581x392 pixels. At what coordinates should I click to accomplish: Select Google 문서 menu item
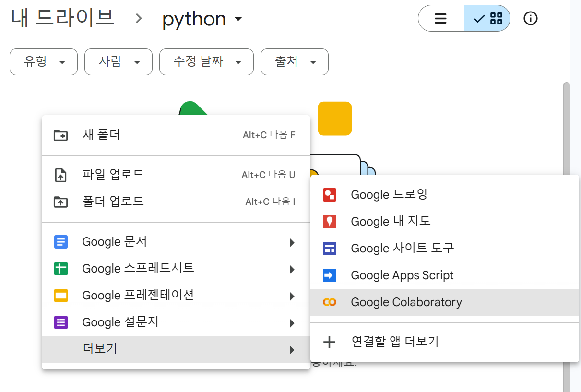tap(176, 242)
